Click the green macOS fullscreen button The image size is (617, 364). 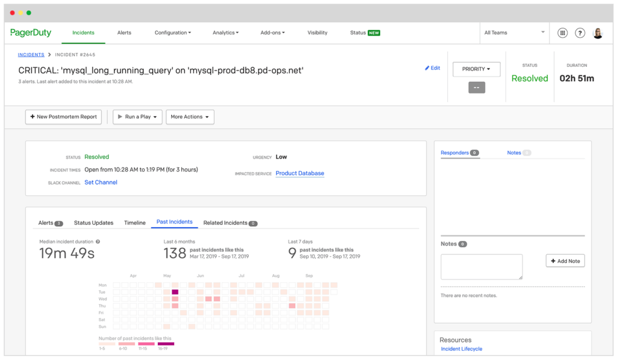pyautogui.click(x=29, y=13)
